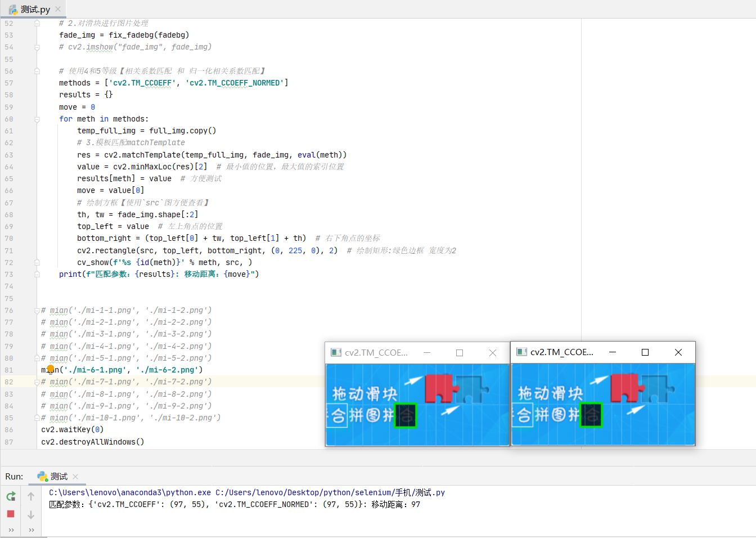Click the down arrow in Run toolbar
This screenshot has width=756, height=538.
click(31, 514)
